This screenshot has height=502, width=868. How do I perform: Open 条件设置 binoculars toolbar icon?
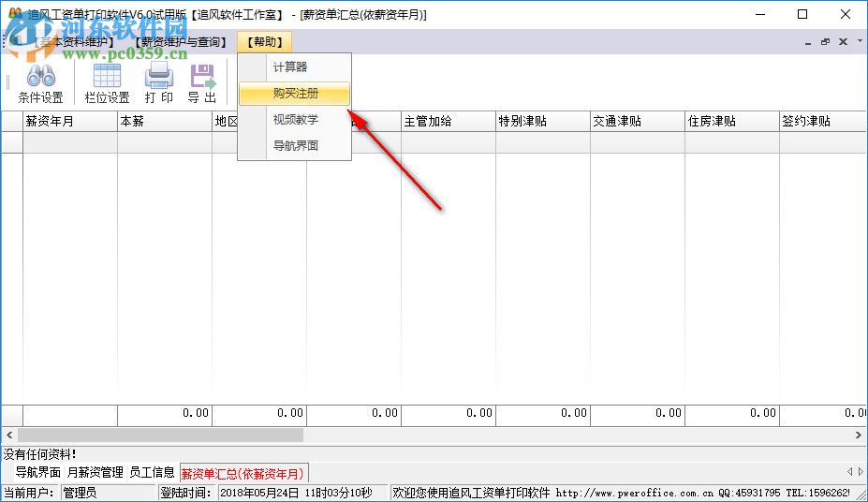40,83
